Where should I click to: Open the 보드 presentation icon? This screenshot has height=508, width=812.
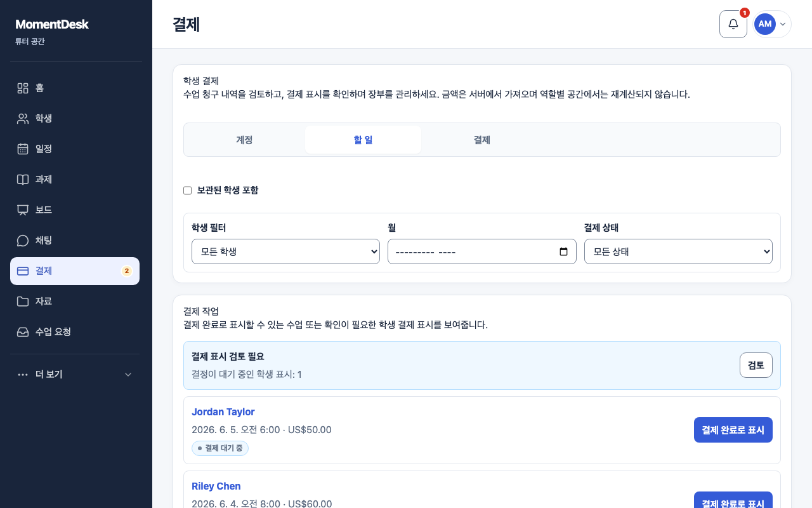(x=23, y=210)
